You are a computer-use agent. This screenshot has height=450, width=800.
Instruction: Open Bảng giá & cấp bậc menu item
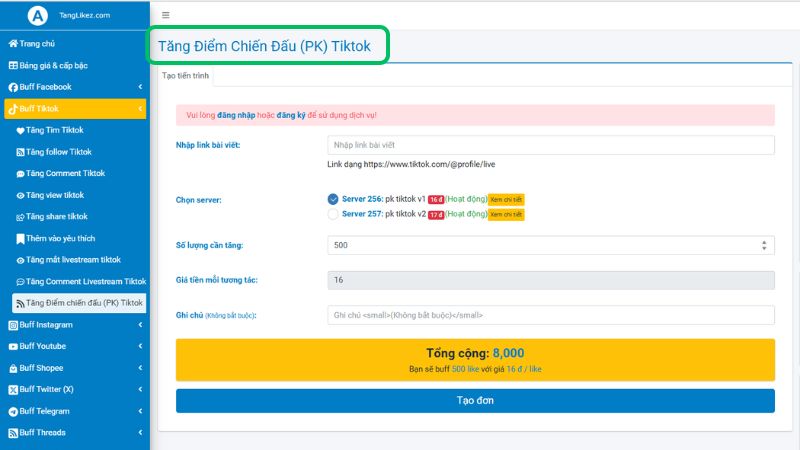point(75,65)
